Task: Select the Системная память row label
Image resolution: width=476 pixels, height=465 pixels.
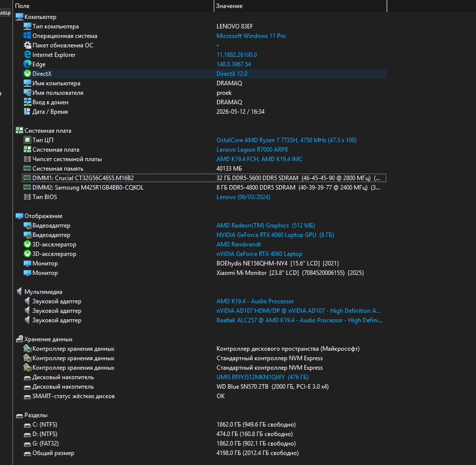Action: [x=58, y=169]
